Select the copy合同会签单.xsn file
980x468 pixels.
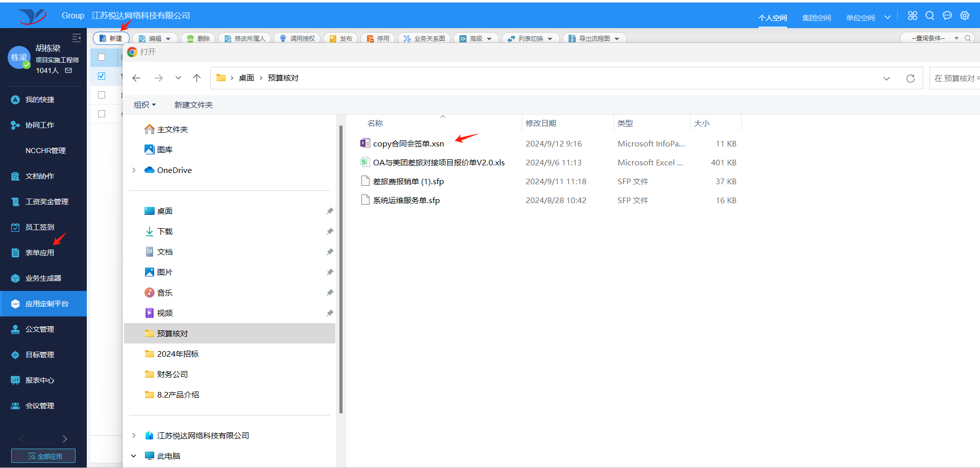point(408,144)
